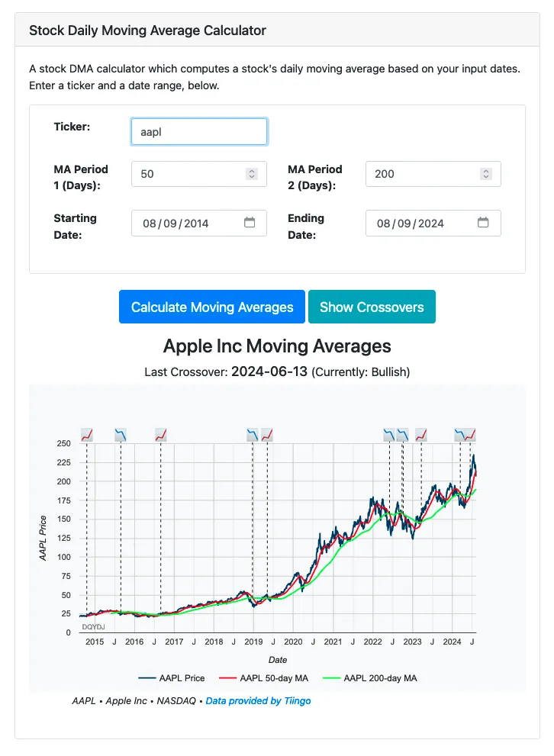
Task: Click the bearish crossover icon above early 2019
Action: tap(251, 433)
